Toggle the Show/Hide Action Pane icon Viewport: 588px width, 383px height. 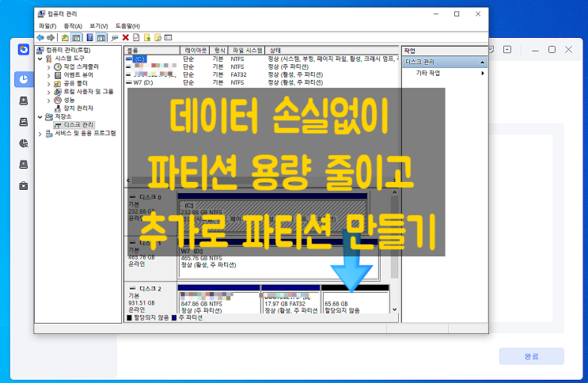click(x=101, y=37)
